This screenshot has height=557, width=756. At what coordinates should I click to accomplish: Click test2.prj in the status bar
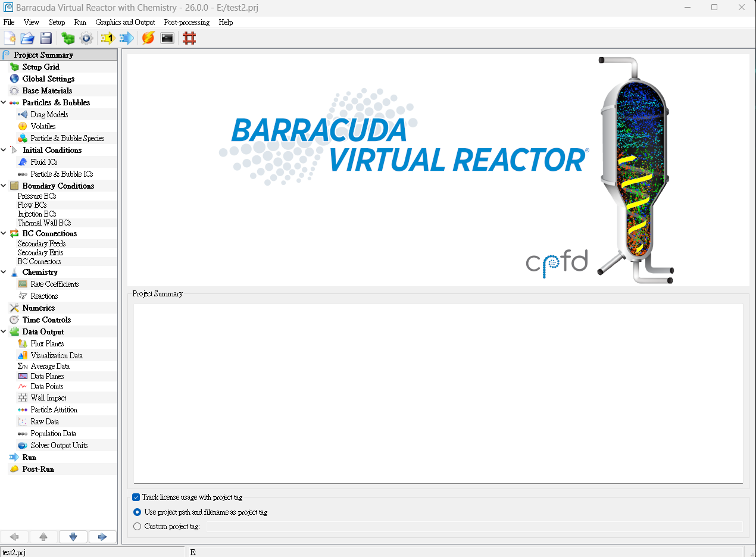tap(14, 552)
